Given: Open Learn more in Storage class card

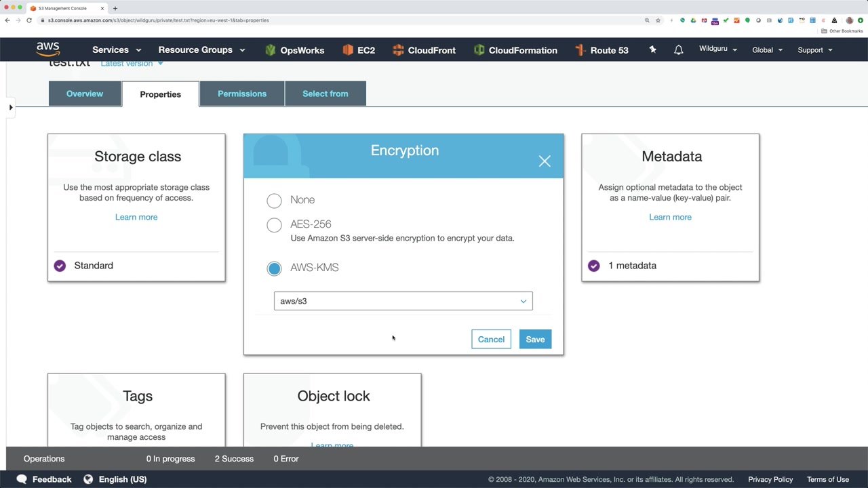Looking at the screenshot, I should [x=136, y=217].
